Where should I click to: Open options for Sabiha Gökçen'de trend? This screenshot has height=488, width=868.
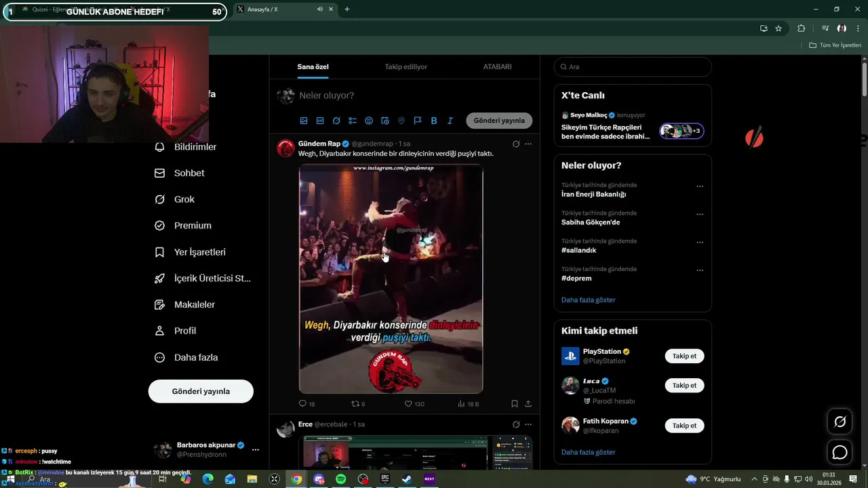pos(700,214)
